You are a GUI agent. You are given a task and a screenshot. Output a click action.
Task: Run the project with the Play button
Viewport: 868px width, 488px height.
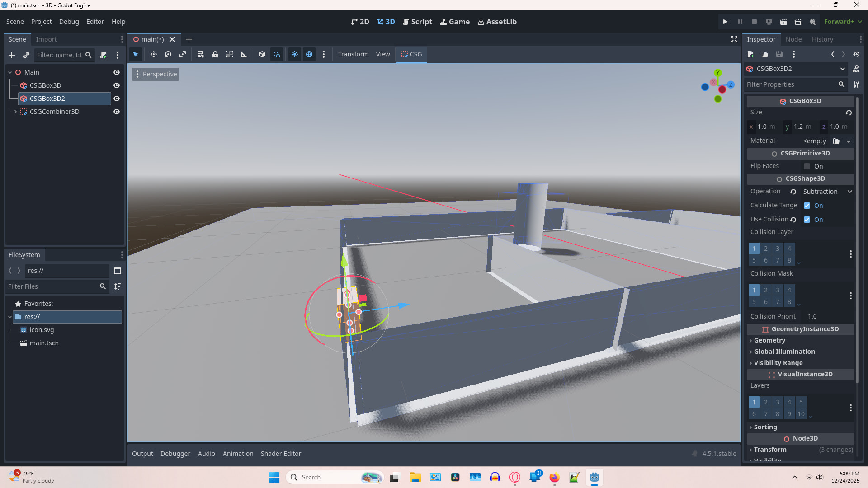pyautogui.click(x=725, y=22)
